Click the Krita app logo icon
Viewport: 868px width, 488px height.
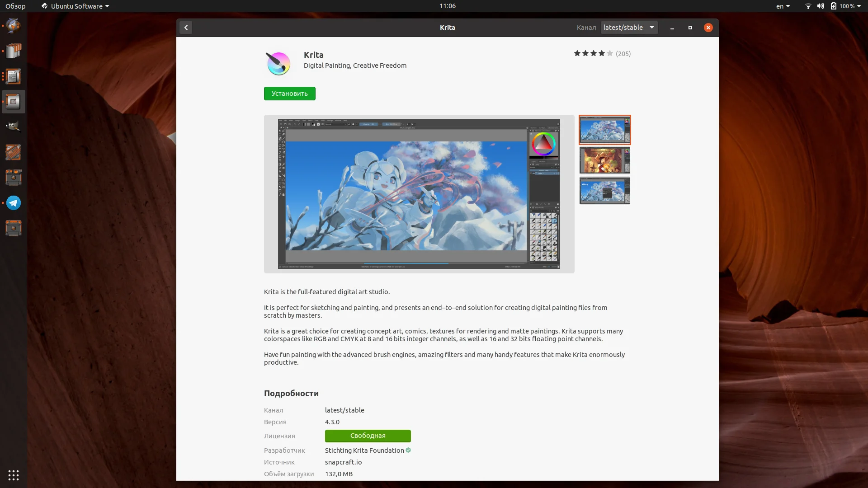click(x=278, y=63)
